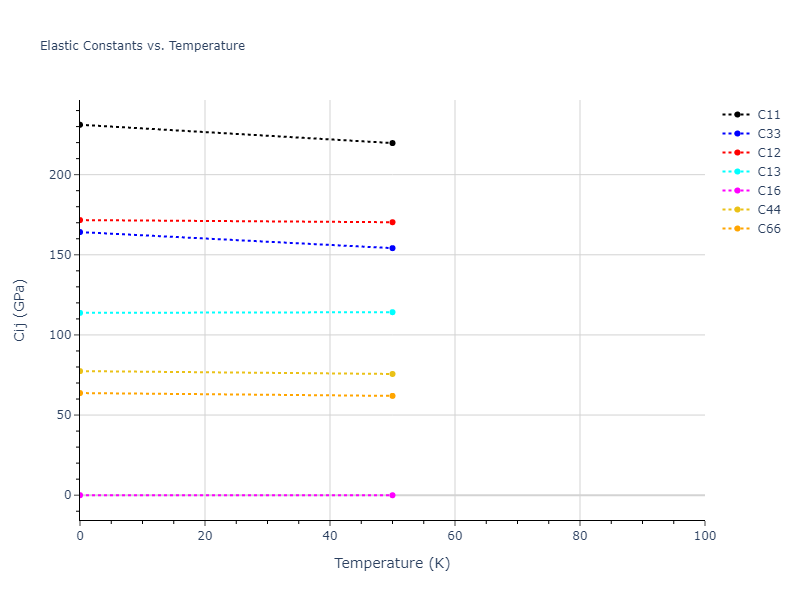Click the 'Temperature (K)' x-axis title
Screen dimensions: 800x600
coord(392,563)
